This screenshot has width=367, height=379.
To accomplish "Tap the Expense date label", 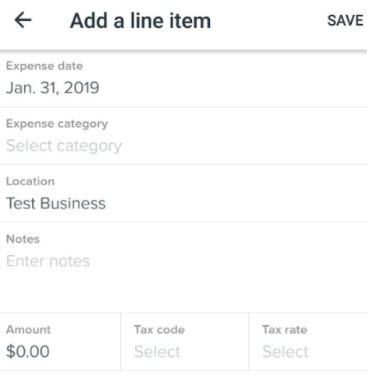I will coord(44,66).
